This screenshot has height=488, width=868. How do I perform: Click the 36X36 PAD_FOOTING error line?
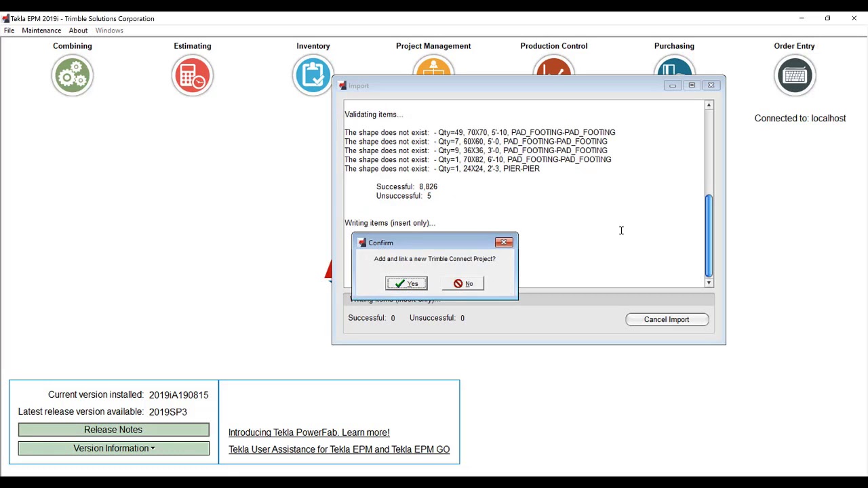click(475, 150)
